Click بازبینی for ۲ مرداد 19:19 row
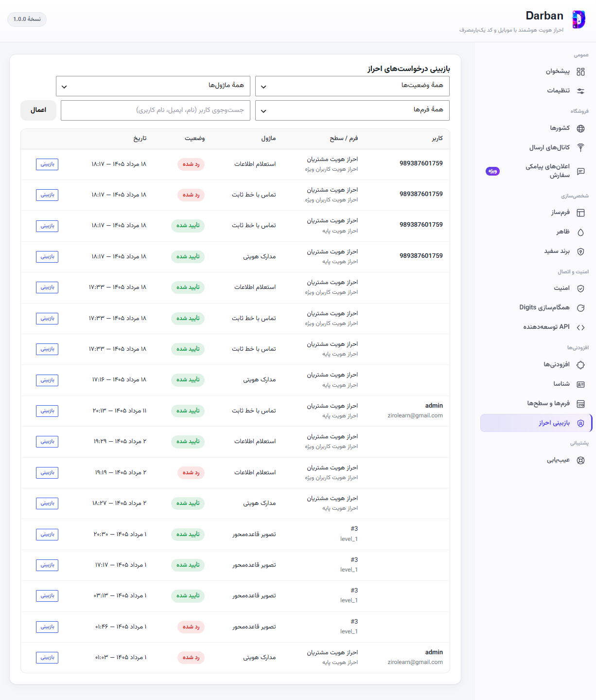 [x=47, y=473]
